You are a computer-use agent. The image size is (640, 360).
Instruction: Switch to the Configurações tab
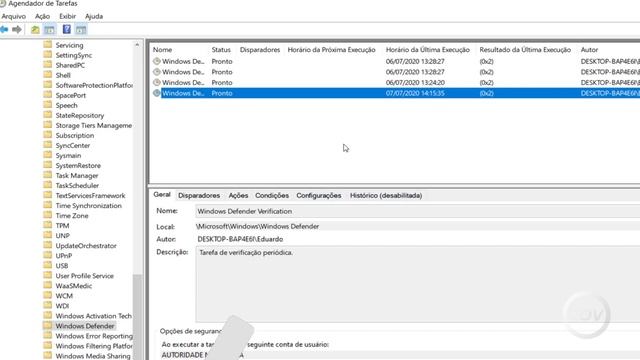319,196
